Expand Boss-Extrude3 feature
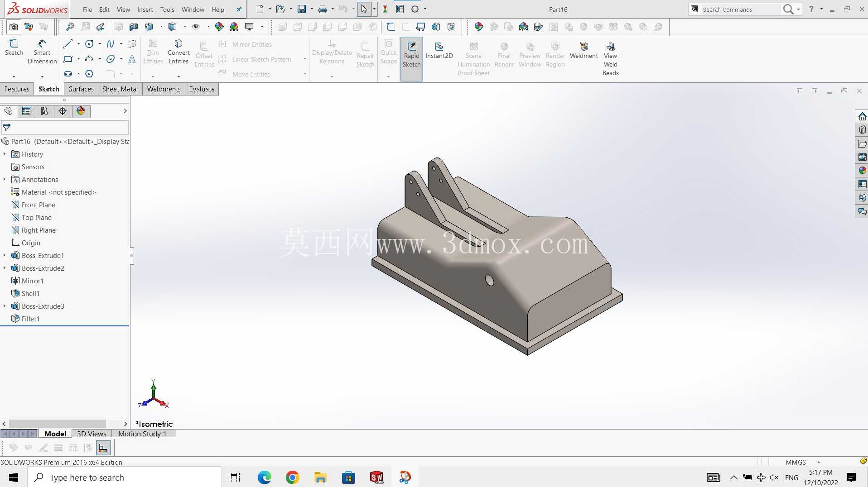This screenshot has width=868, height=487. tap(5, 306)
